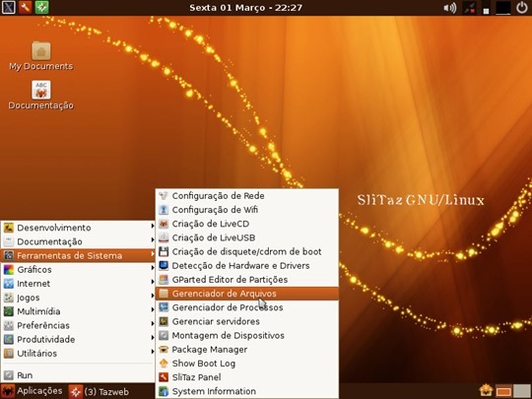Viewport: 532px width, 399px height.
Task: Open the volume speaker icon
Action: (450, 8)
